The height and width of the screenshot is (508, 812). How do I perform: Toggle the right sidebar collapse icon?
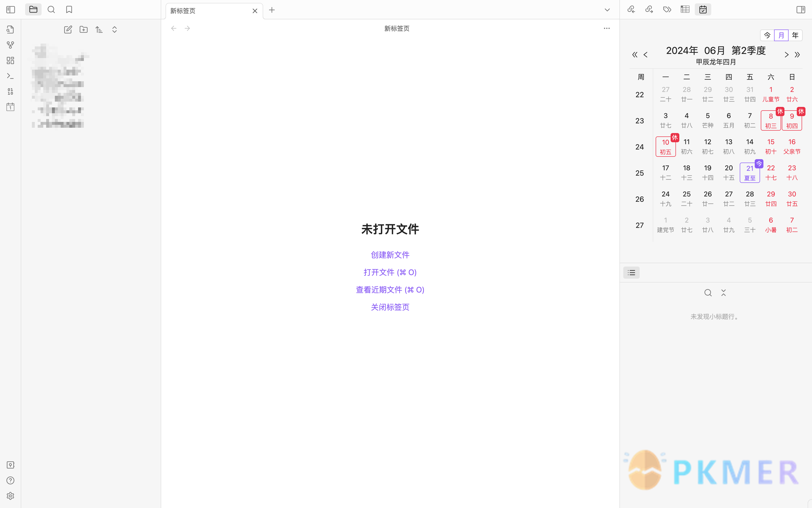click(x=801, y=10)
